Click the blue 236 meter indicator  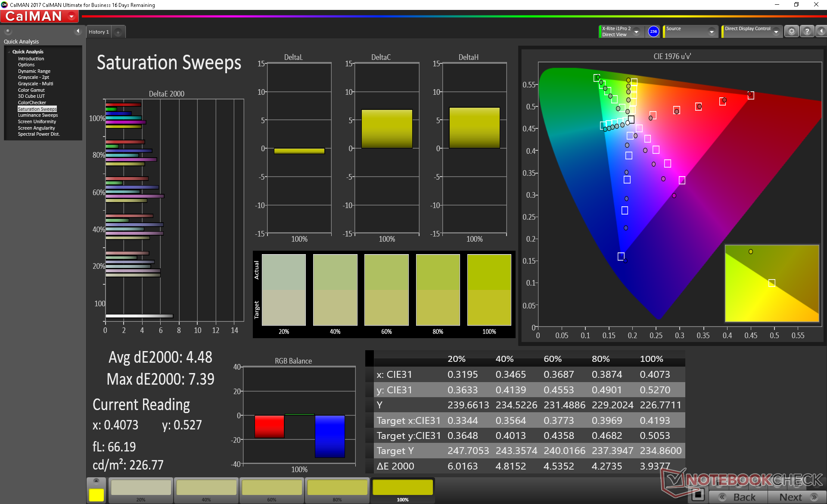pos(653,31)
